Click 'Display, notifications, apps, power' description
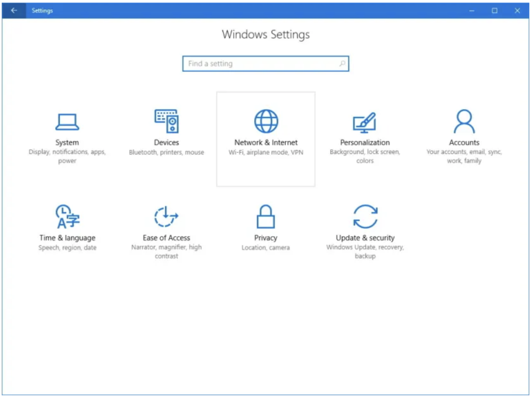Image resolution: width=532 pixels, height=397 pixels. (67, 156)
